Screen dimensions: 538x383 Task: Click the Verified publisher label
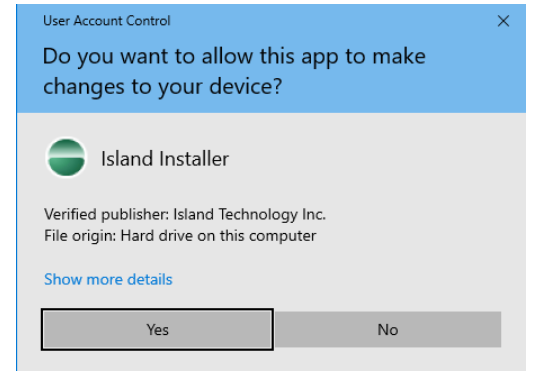point(106,215)
